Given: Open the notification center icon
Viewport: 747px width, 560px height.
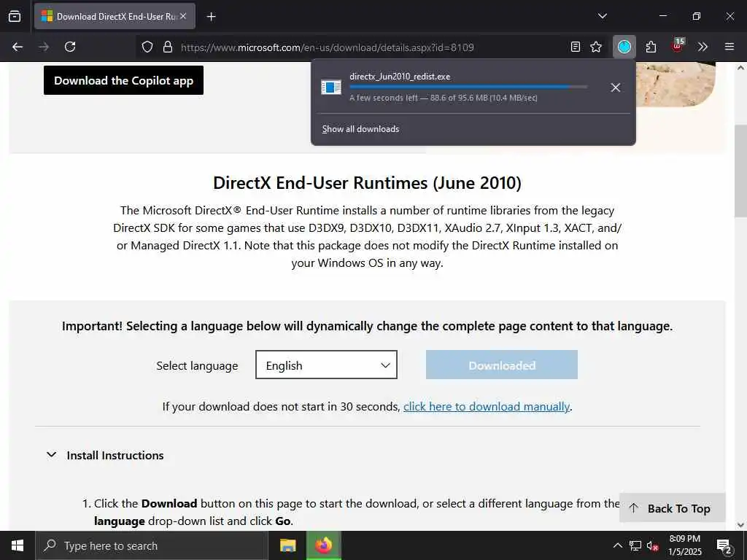Looking at the screenshot, I should [724, 546].
